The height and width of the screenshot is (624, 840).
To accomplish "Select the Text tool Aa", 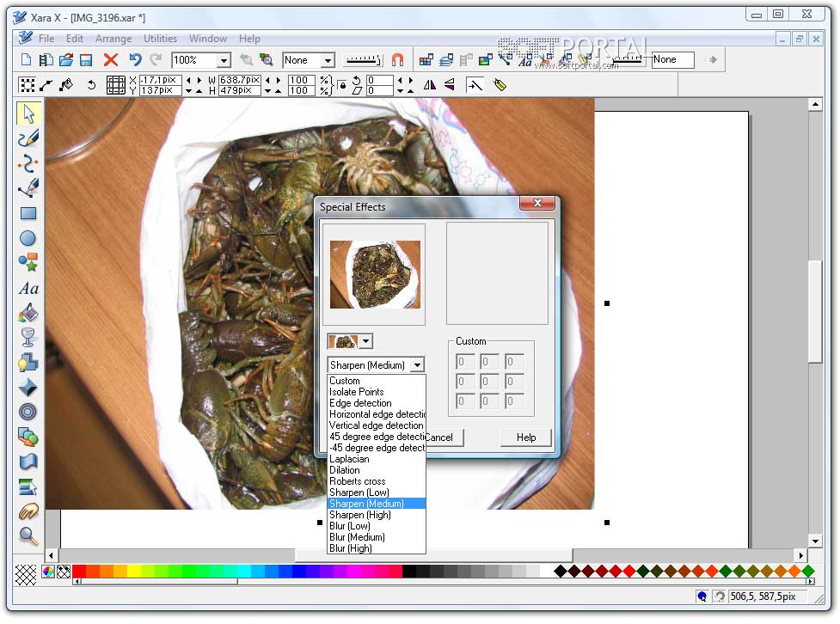I will click(x=28, y=288).
